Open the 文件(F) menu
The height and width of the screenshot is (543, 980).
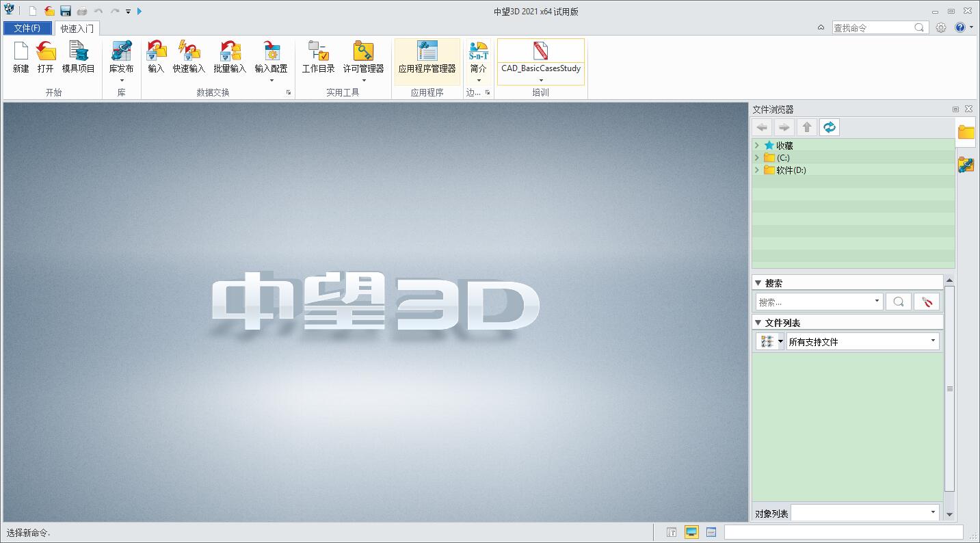pos(27,28)
